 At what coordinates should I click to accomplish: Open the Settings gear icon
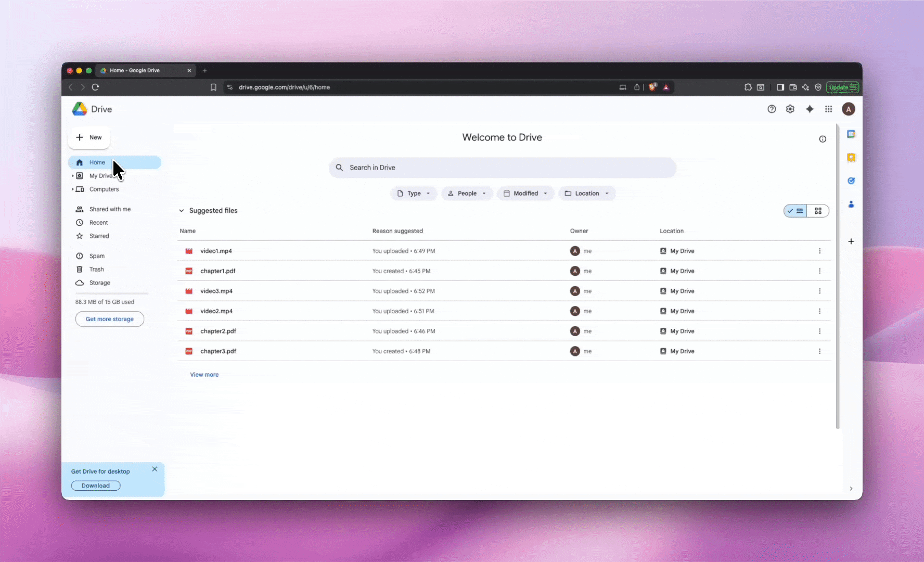pos(790,109)
